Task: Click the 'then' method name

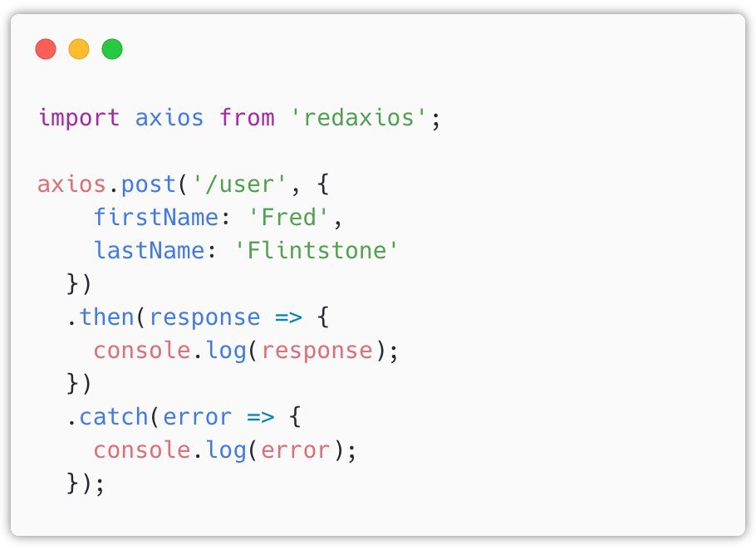Action: pyautogui.click(x=107, y=317)
